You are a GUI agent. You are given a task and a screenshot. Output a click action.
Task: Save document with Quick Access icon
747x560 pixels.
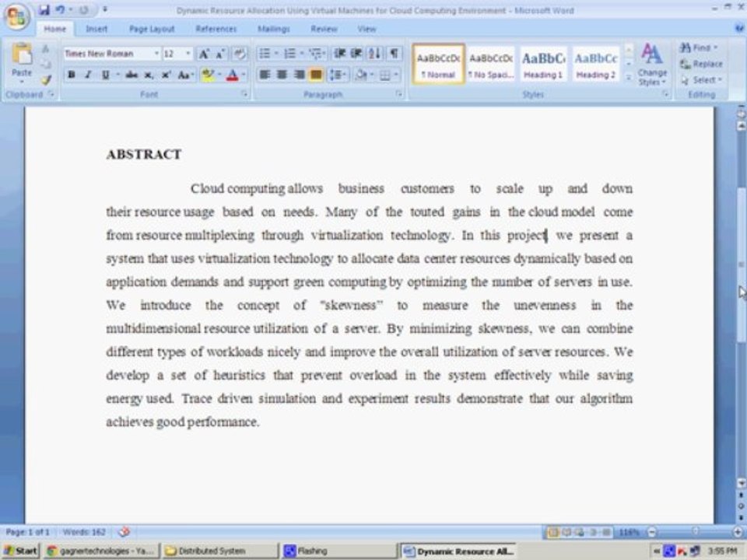click(44, 9)
